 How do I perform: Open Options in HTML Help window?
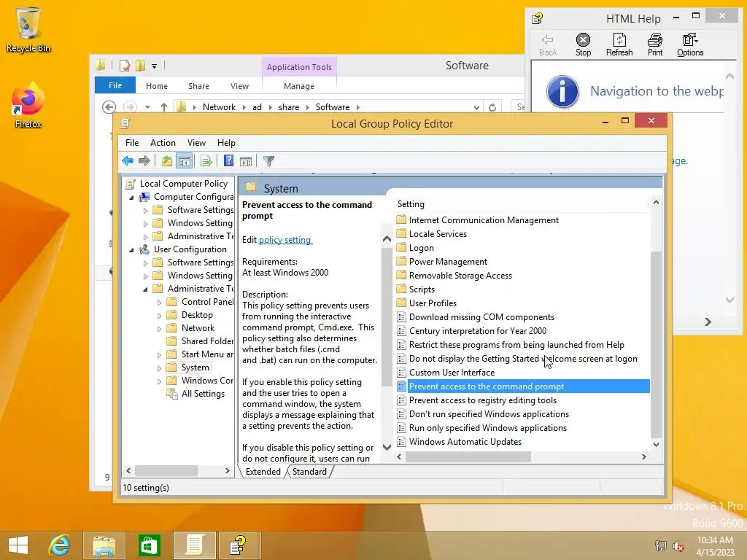pyautogui.click(x=690, y=44)
